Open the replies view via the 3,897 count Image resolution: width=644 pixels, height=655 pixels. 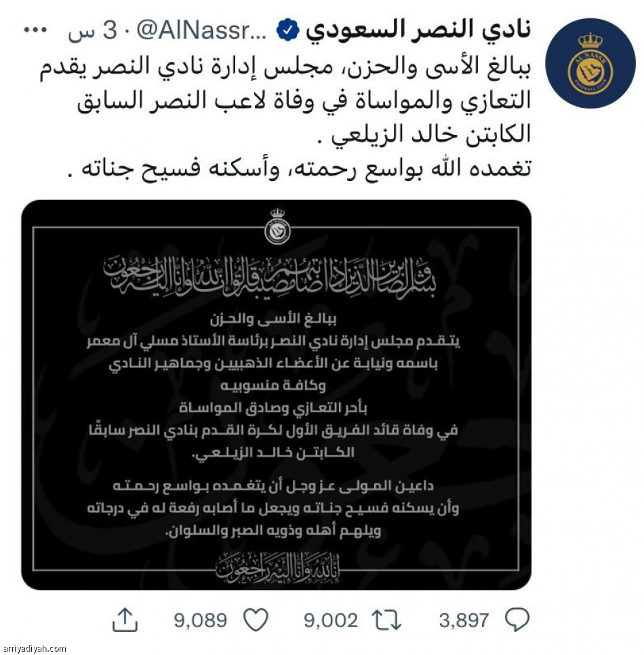(x=465, y=619)
